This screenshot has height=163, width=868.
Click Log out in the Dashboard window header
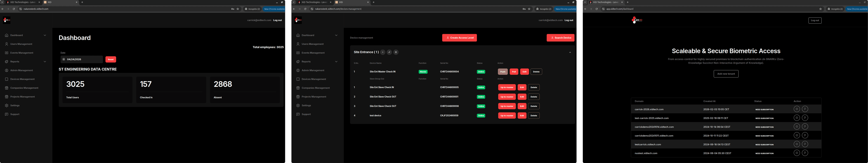tap(277, 20)
